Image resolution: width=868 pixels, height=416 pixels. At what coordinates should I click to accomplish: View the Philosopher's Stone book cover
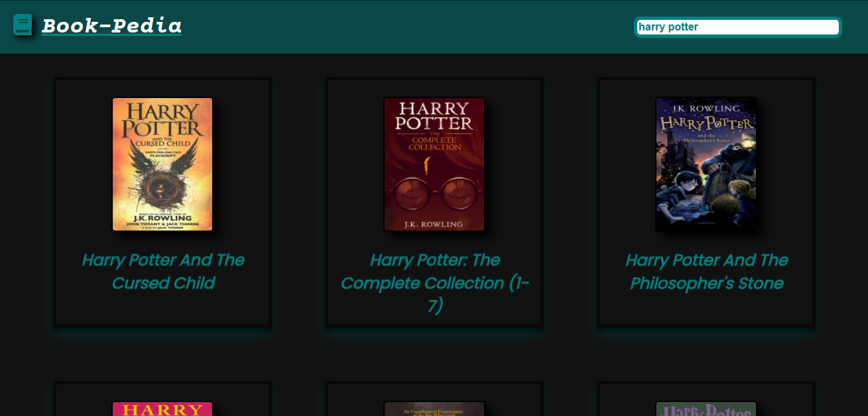[706, 164]
